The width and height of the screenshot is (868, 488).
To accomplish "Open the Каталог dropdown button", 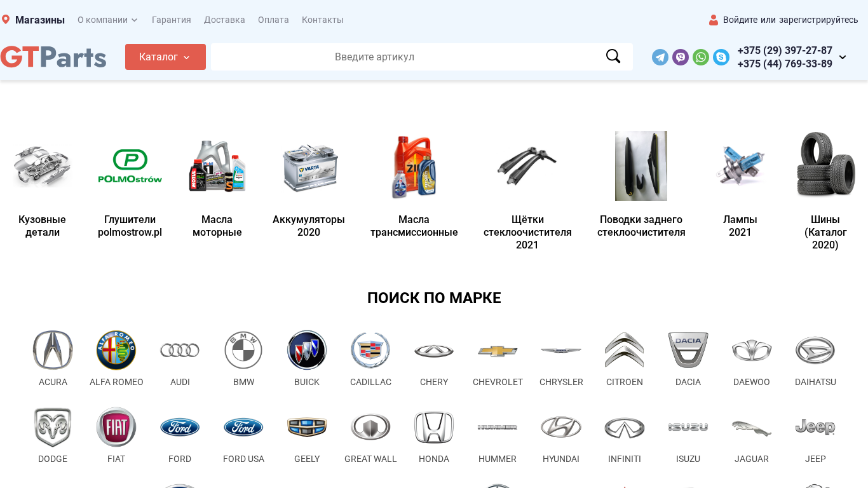I will pos(165,57).
